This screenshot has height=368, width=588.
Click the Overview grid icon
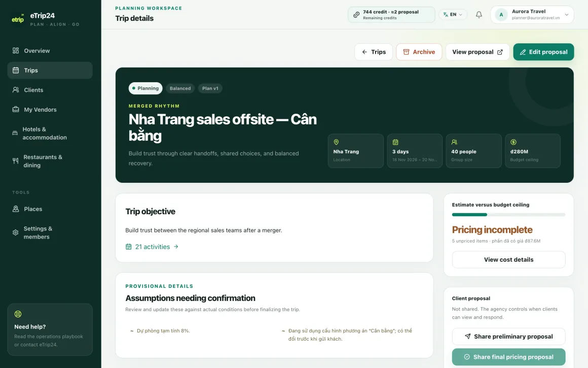16,51
